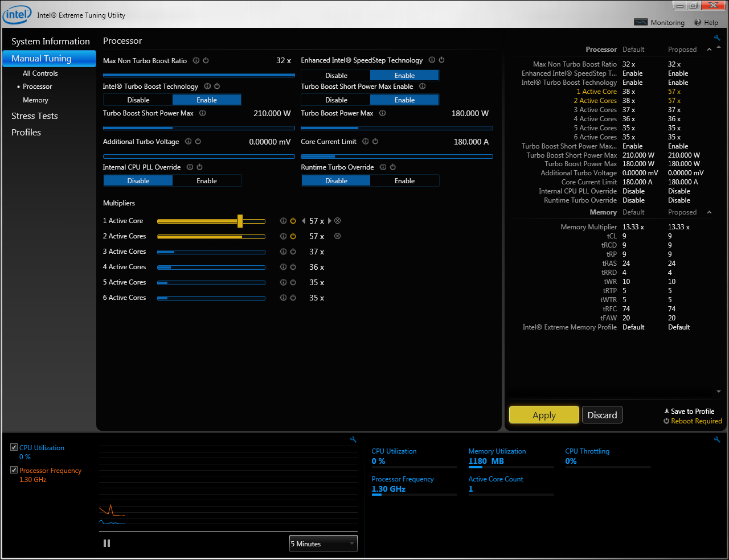Open the wrench settings for the monitoring graph

click(x=353, y=440)
